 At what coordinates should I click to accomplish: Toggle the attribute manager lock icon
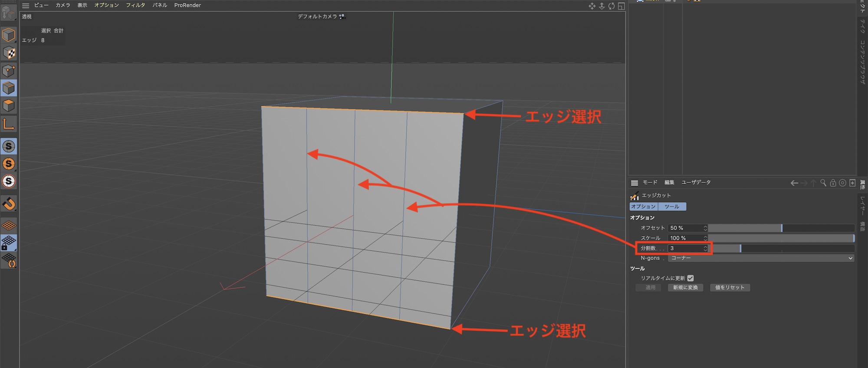click(833, 183)
